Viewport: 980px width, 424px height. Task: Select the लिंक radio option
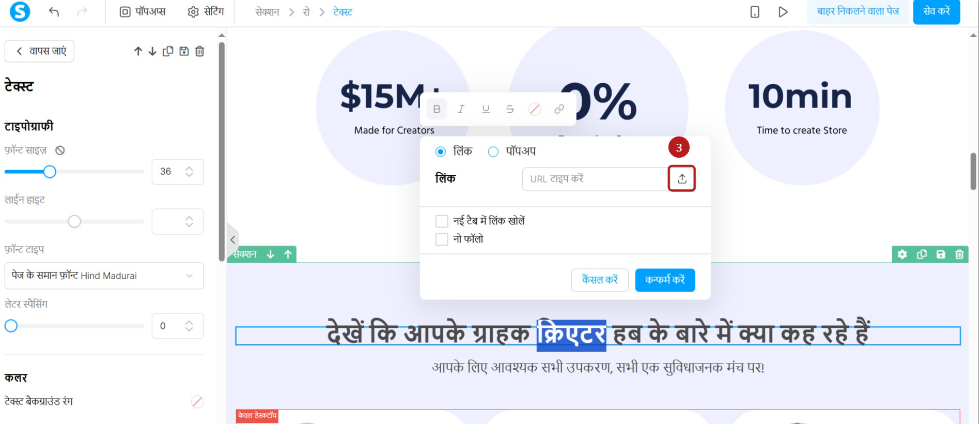441,152
